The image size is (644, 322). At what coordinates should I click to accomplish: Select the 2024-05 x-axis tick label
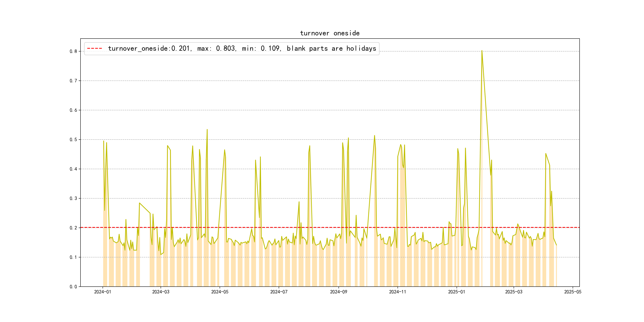[x=220, y=292]
